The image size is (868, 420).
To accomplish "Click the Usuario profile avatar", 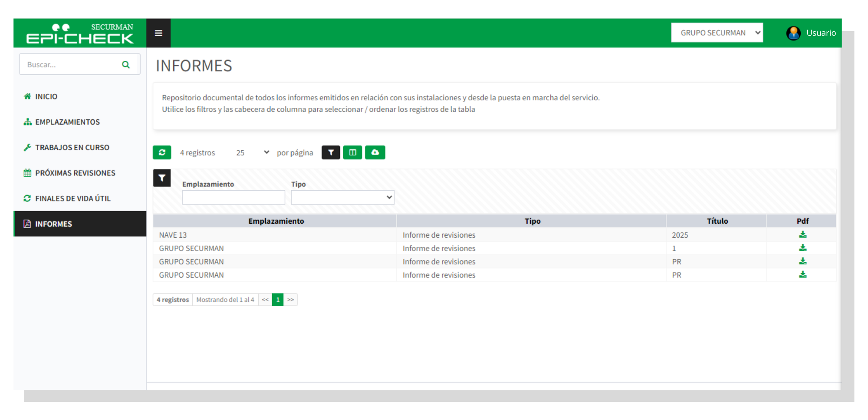I will pos(793,33).
